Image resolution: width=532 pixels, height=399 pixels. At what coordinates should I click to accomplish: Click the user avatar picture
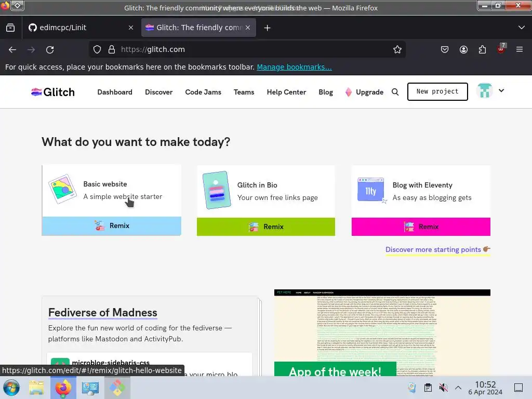click(x=485, y=91)
